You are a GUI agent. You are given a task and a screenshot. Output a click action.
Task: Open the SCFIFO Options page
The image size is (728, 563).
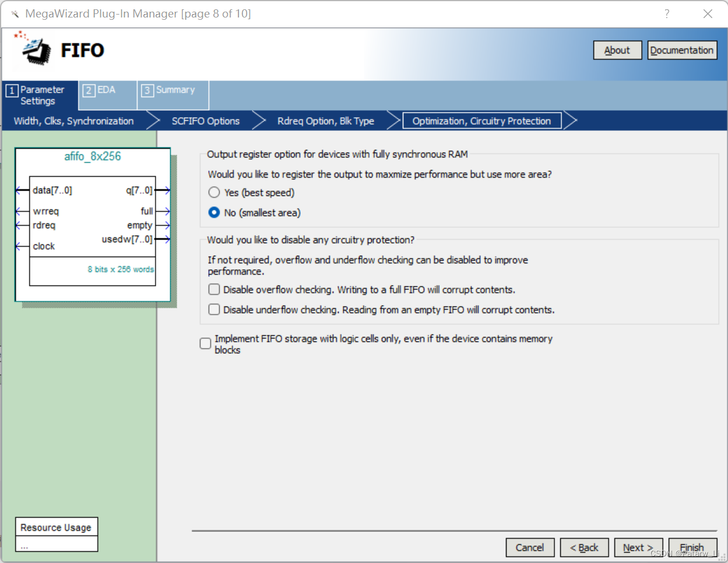(x=205, y=121)
